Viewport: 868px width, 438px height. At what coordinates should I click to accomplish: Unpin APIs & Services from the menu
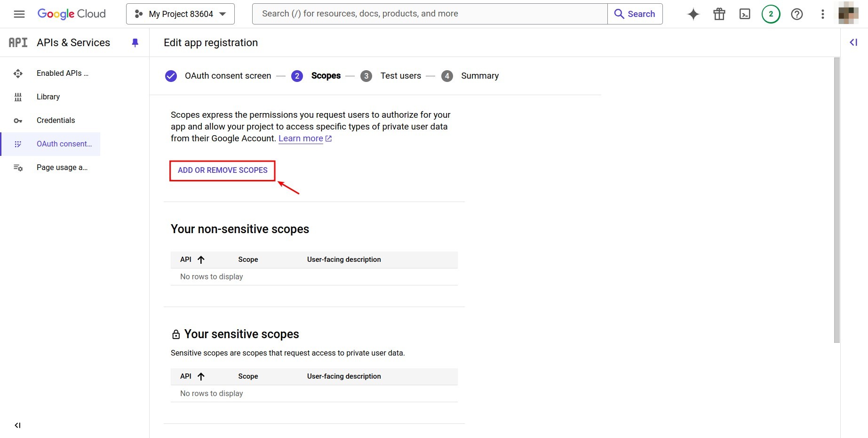pyautogui.click(x=135, y=43)
